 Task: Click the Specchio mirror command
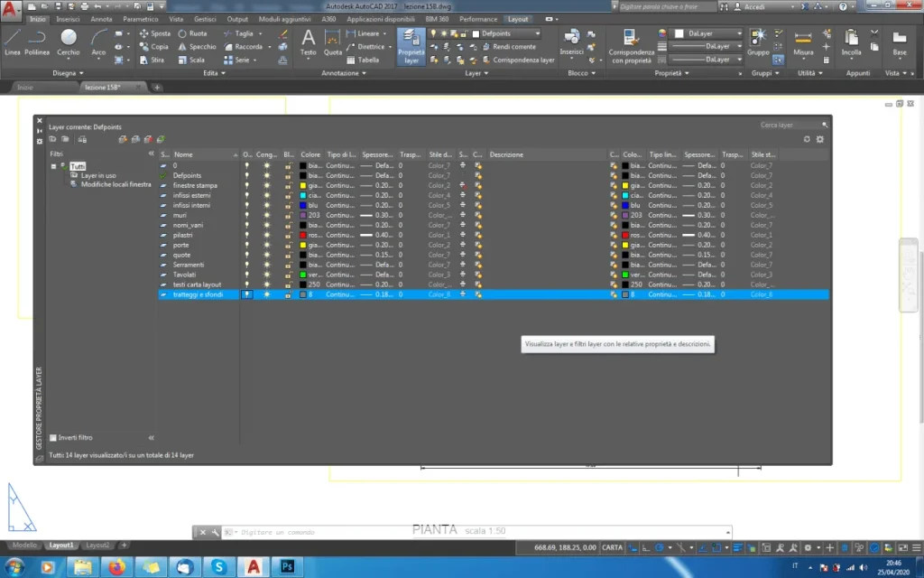pyautogui.click(x=197, y=47)
